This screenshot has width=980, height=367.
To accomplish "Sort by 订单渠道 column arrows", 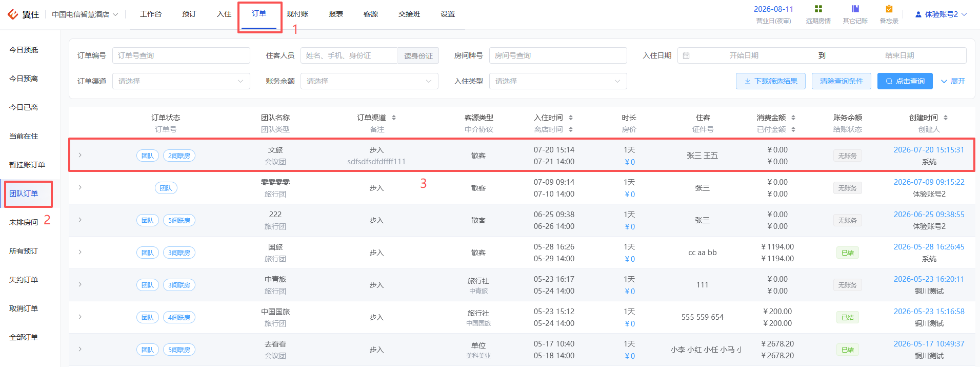I will 394,118.
